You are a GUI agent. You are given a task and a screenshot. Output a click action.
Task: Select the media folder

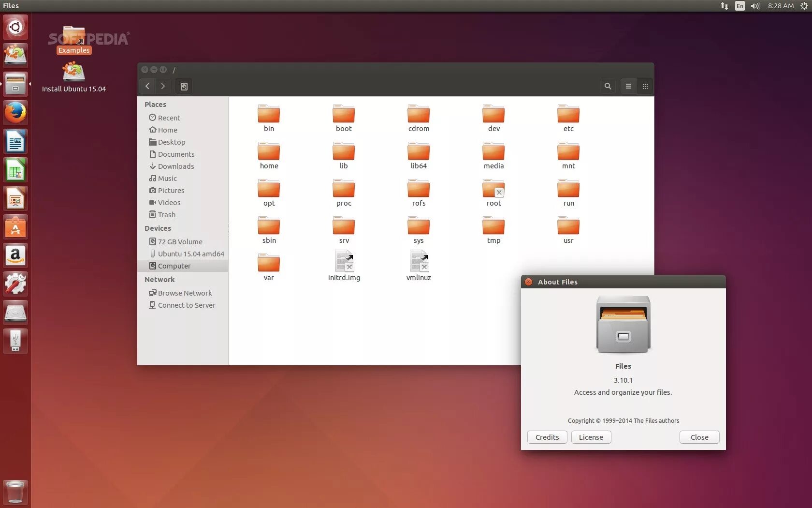pyautogui.click(x=493, y=155)
